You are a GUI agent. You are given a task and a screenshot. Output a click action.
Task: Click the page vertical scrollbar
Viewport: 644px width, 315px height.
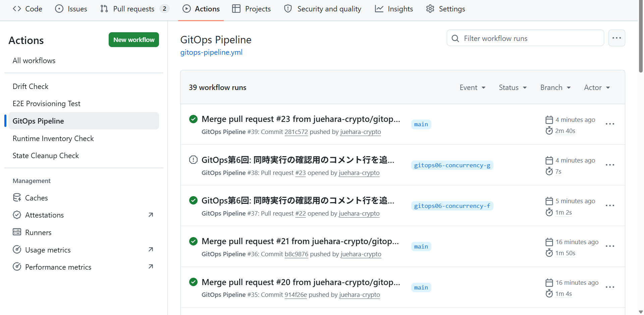tap(641, 37)
